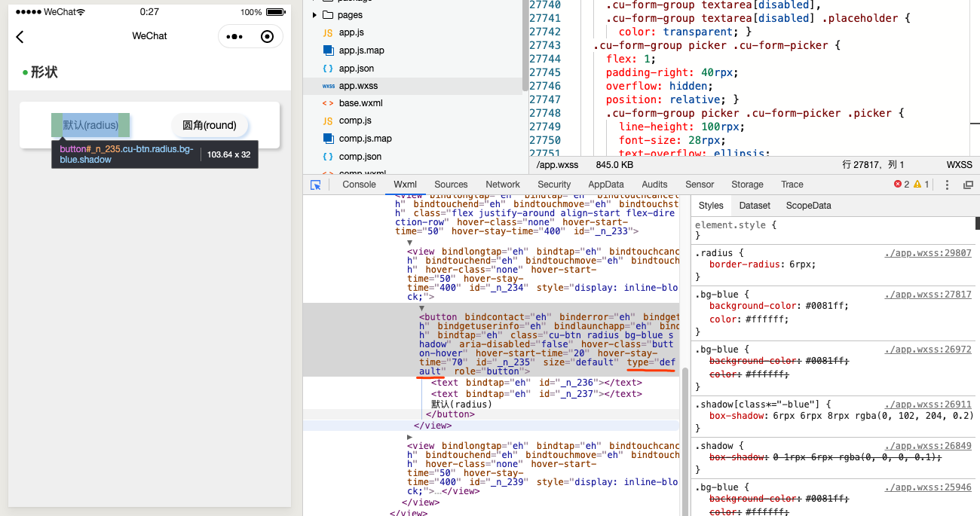Open comp.js.map in the file tree
The image size is (980, 516).
pyautogui.click(x=363, y=139)
